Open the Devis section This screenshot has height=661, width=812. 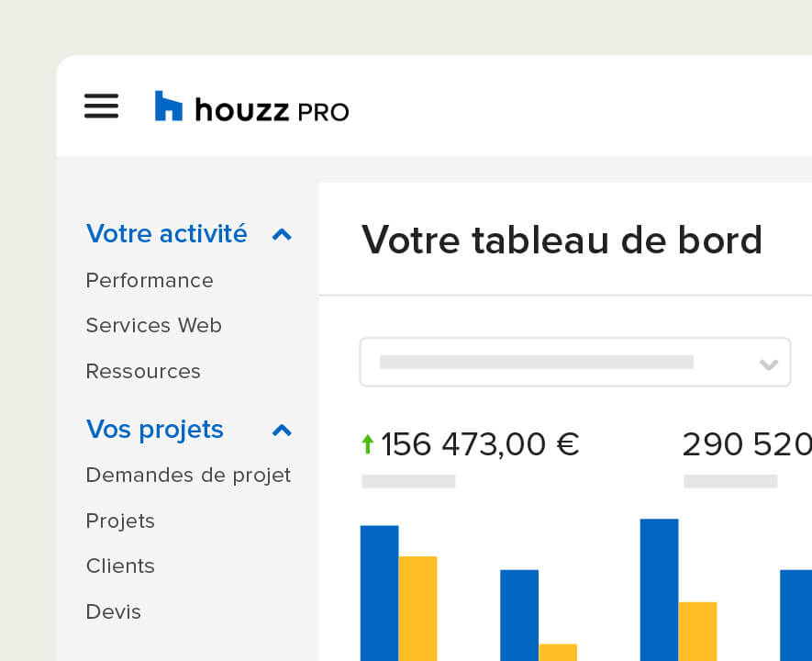point(114,611)
